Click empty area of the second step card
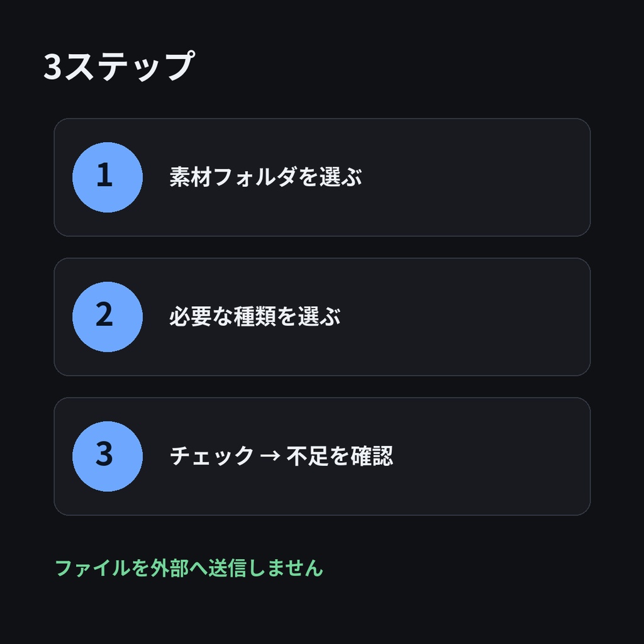Image resolution: width=644 pixels, height=644 pixels. (x=472, y=317)
